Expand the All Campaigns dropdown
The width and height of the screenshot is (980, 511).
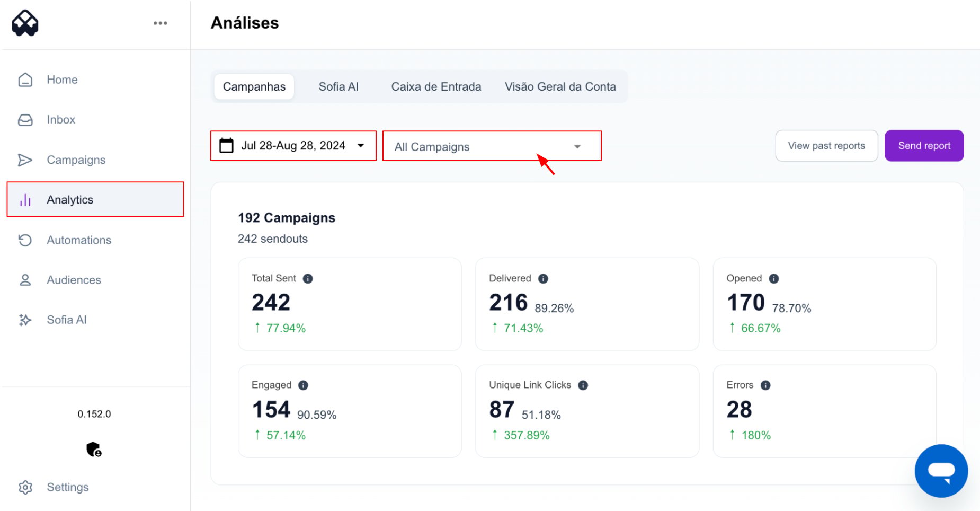tap(492, 146)
